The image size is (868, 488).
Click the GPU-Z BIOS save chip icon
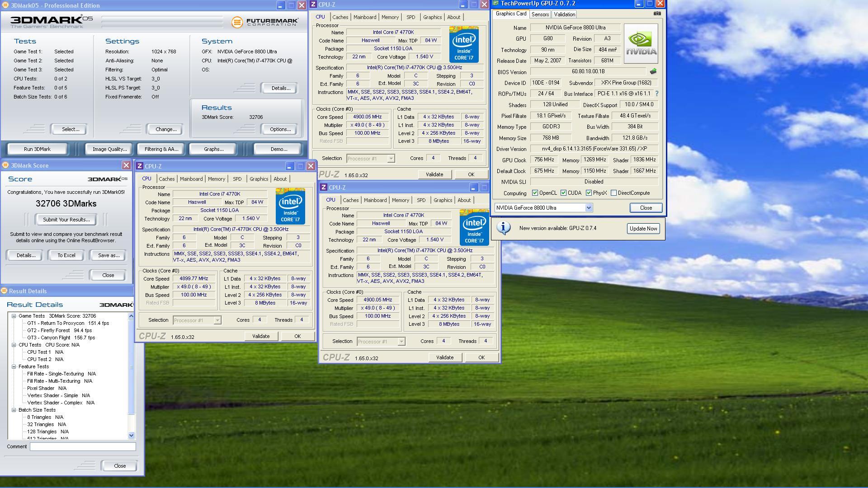653,71
